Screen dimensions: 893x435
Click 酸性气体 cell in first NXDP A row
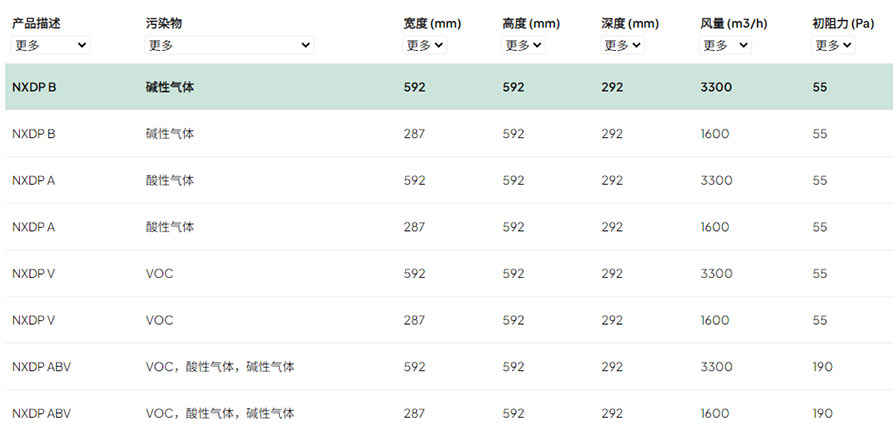[170, 180]
